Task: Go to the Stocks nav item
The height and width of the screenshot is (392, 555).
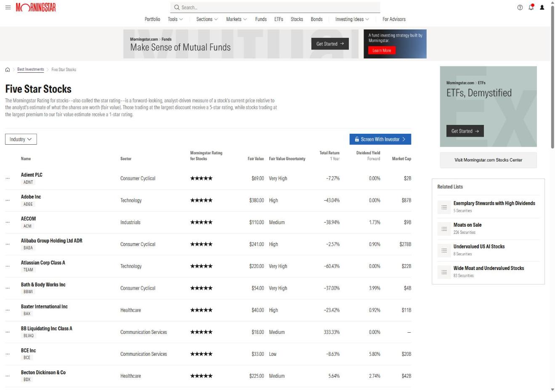Action: coord(297,19)
